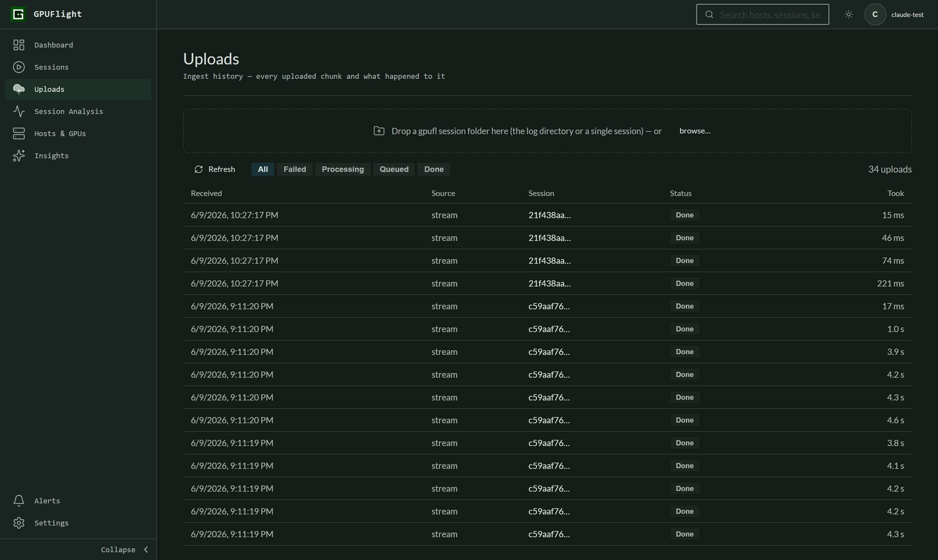Screen dimensions: 938x560
Task: Open the Hosts & GPUs server icon
Action: coord(19,133)
